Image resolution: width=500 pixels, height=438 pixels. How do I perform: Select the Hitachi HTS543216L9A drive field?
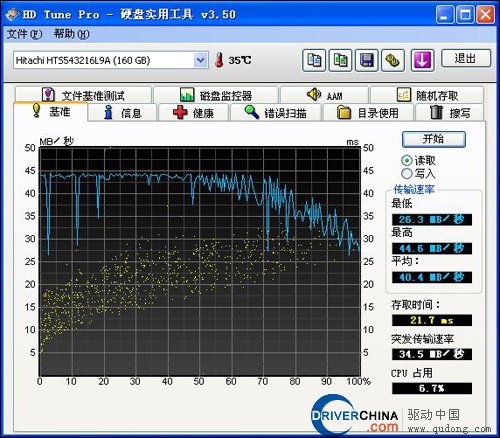[111, 60]
